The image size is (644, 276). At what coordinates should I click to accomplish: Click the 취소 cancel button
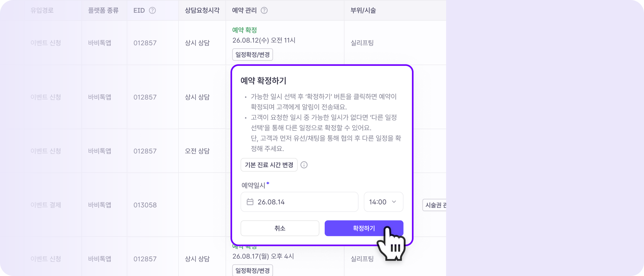280,228
